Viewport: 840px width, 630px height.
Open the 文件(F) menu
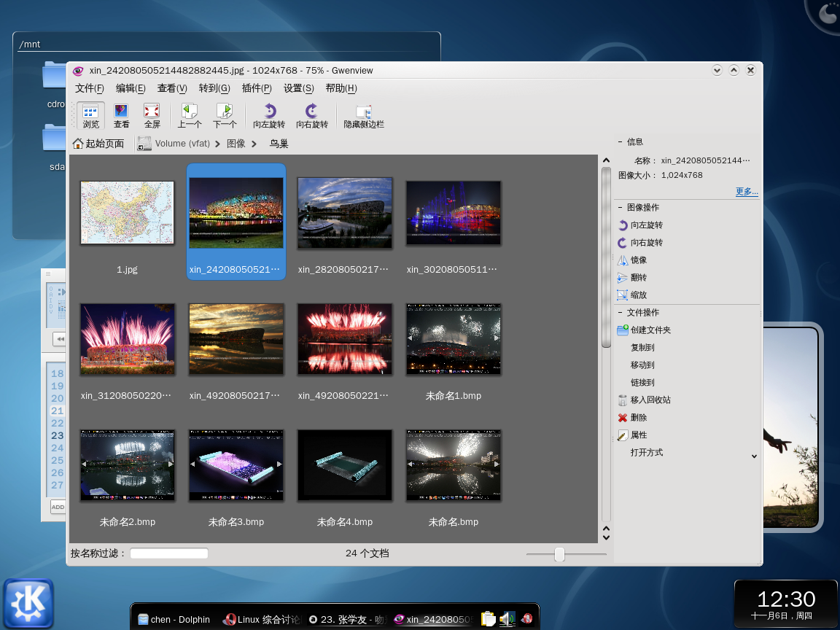pos(90,88)
